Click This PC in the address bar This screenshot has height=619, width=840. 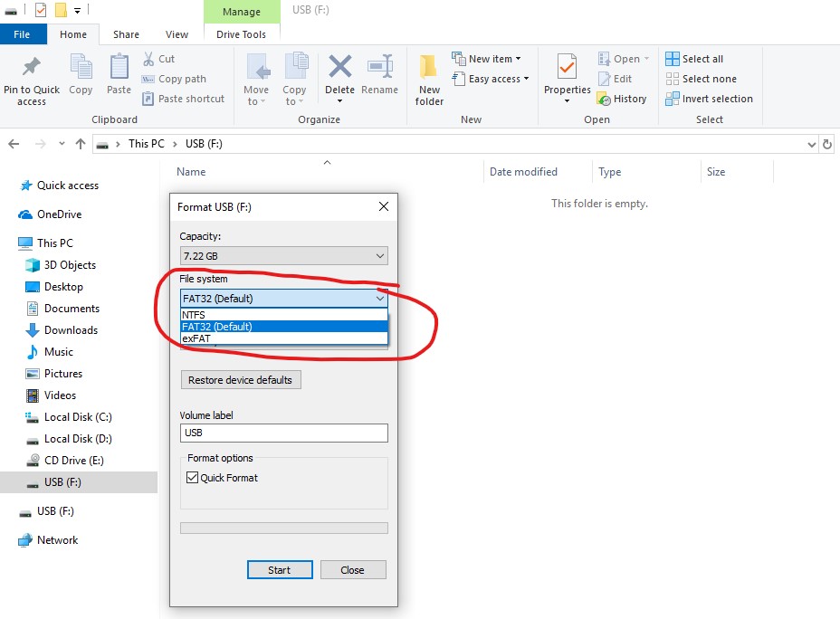[x=147, y=144]
